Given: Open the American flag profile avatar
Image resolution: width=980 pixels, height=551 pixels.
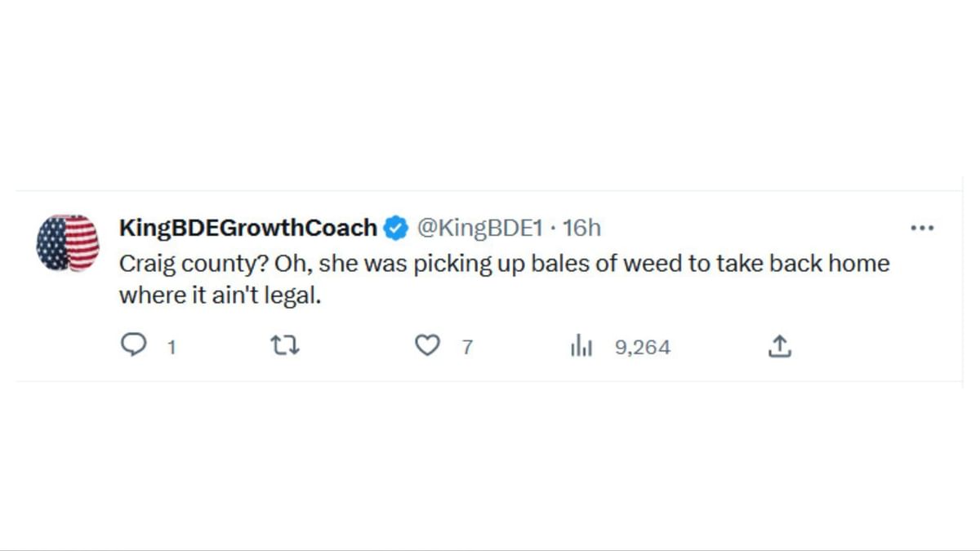Looking at the screenshot, I should [68, 242].
